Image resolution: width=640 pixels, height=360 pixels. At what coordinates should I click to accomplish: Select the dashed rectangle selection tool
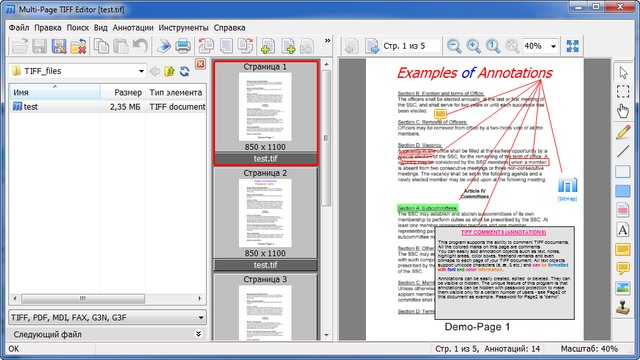coord(623,92)
